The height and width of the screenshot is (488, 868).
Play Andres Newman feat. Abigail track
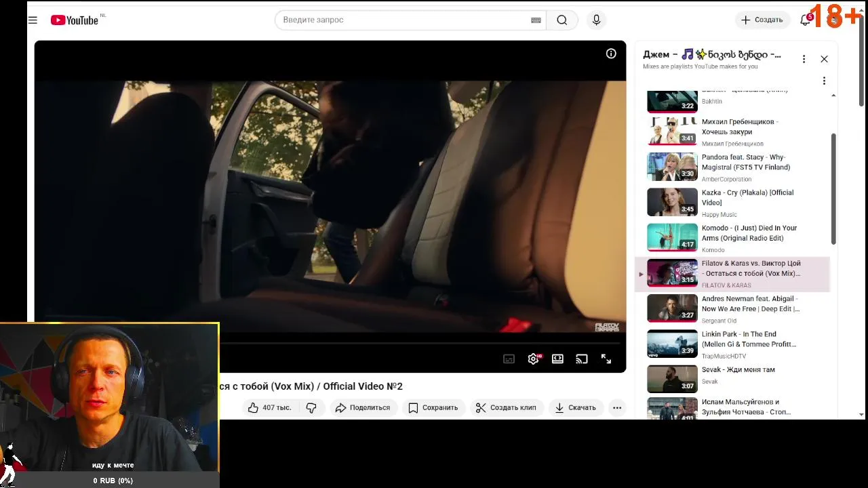[x=732, y=309]
